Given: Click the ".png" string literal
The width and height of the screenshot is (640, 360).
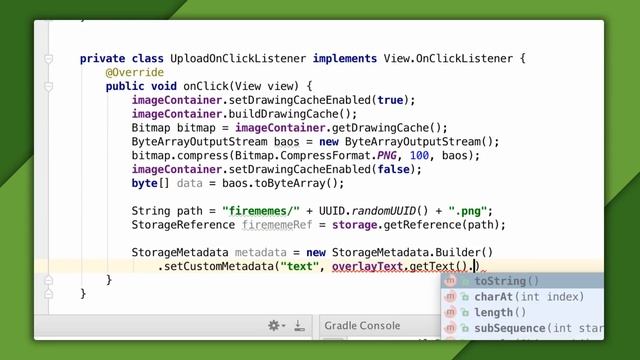Looking at the screenshot, I should pos(467,211).
